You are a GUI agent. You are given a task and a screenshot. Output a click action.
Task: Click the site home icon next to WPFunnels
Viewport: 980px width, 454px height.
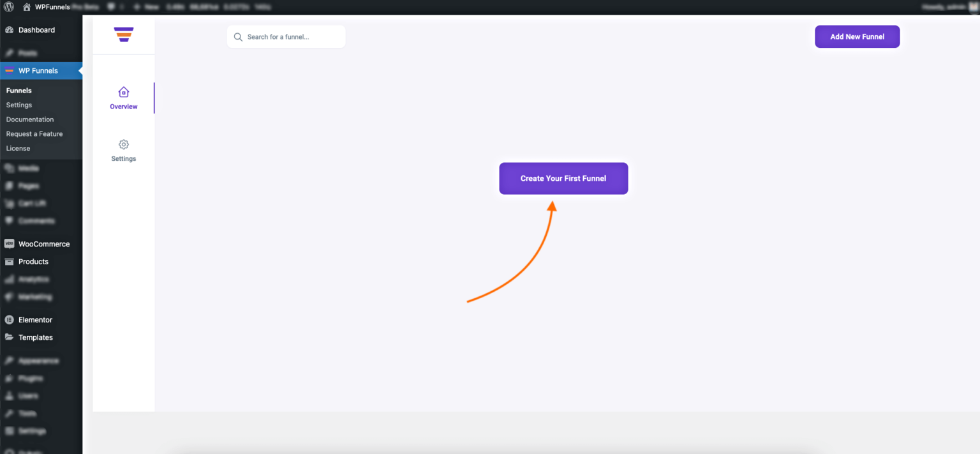[26, 7]
